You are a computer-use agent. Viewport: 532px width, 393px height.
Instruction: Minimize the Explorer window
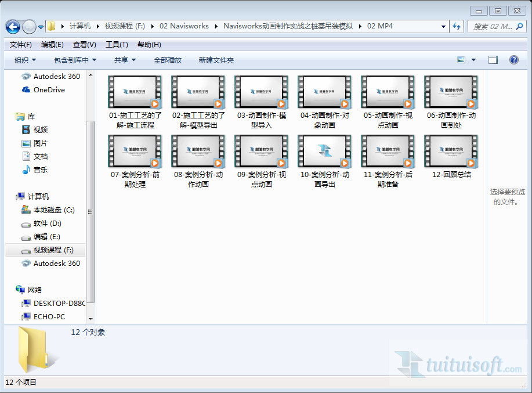(479, 11)
